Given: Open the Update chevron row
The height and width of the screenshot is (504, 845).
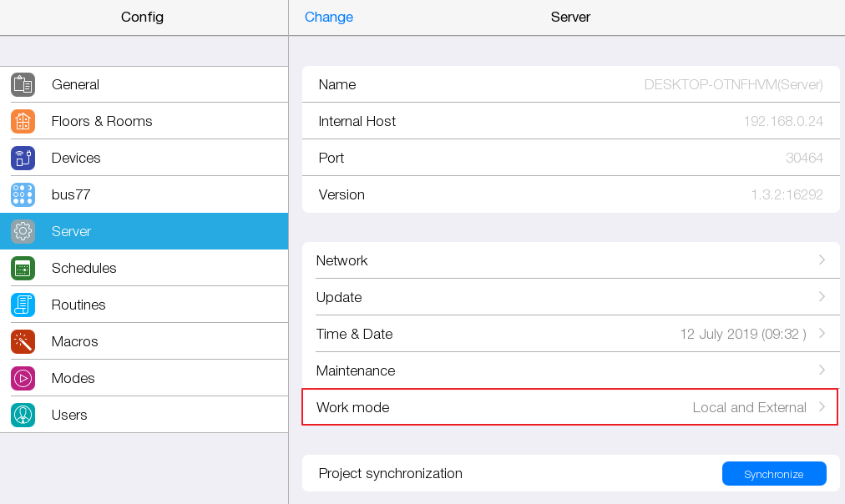Looking at the screenshot, I should coord(570,297).
